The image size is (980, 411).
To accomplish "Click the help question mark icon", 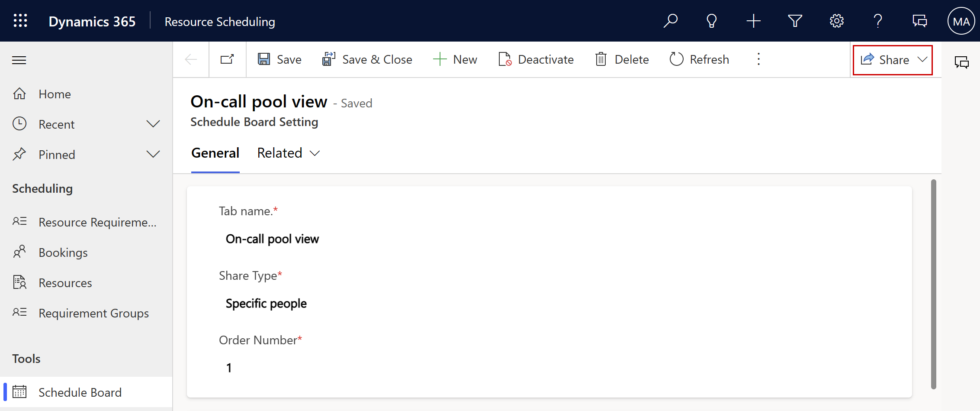I will tap(878, 21).
